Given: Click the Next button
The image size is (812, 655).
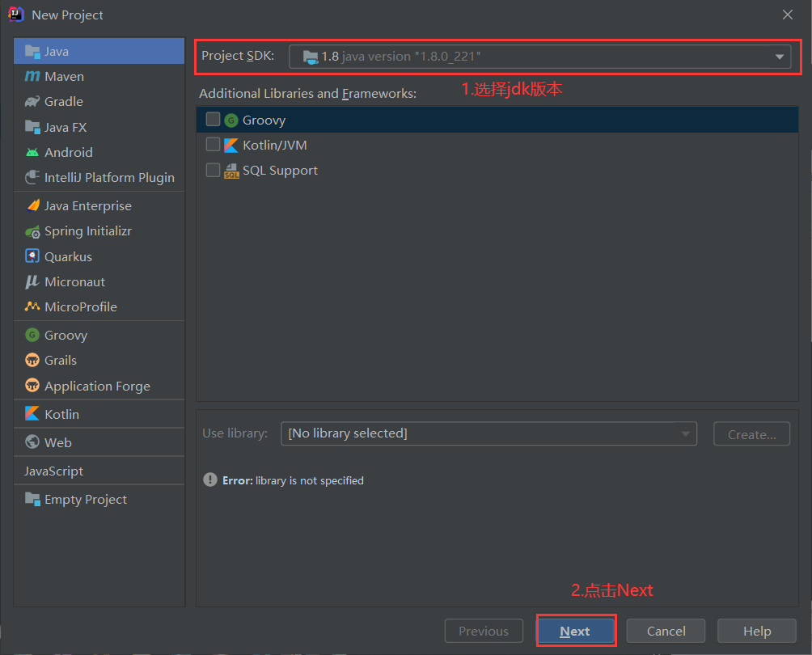Looking at the screenshot, I should (575, 631).
